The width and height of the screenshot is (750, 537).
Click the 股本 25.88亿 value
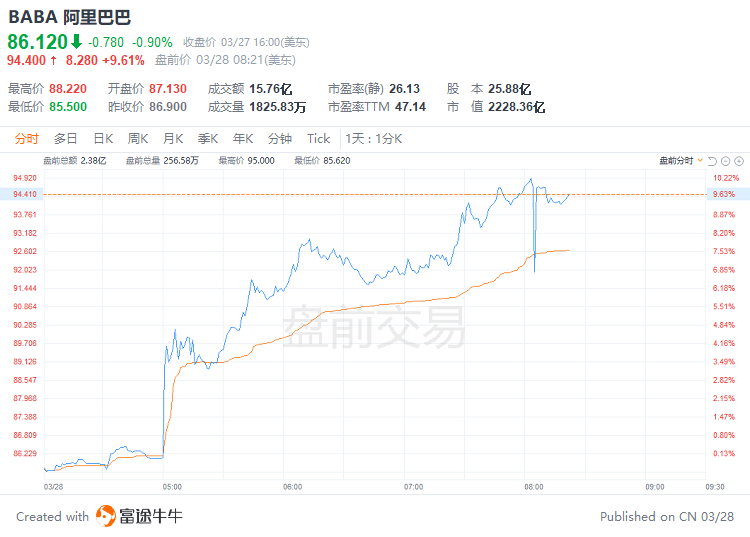click(509, 89)
